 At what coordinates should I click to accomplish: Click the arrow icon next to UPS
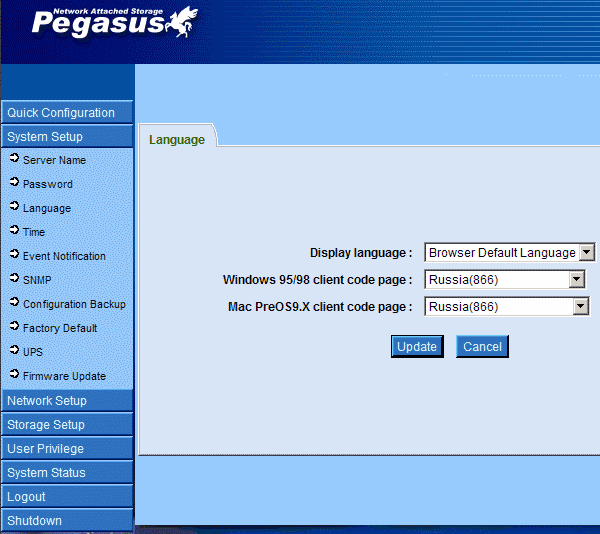click(x=14, y=351)
